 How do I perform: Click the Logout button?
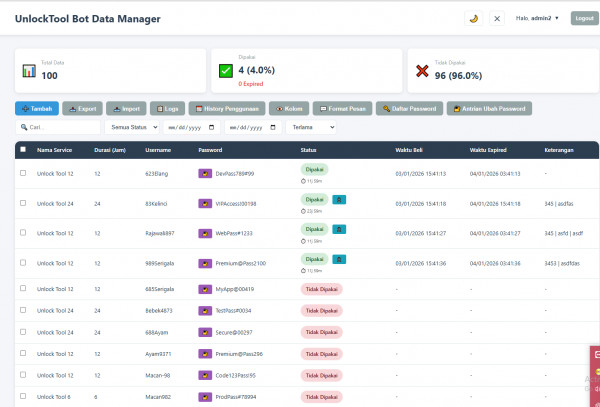(x=585, y=18)
